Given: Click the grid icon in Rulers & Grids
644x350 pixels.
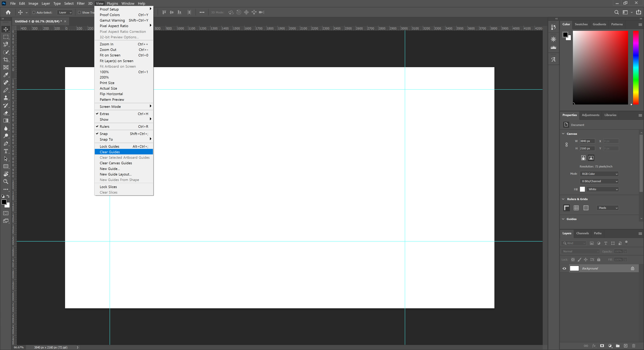Looking at the screenshot, I should (576, 208).
